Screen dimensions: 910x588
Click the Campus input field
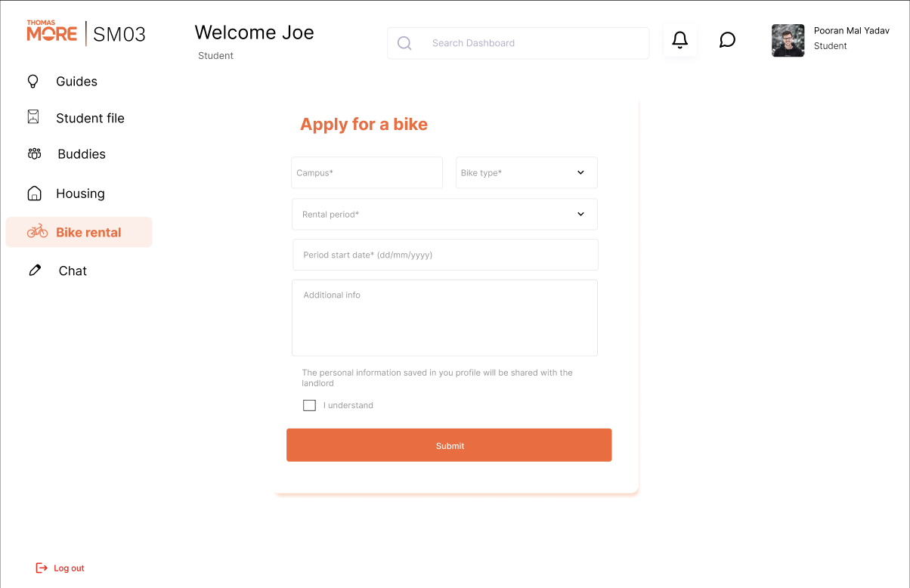(367, 172)
